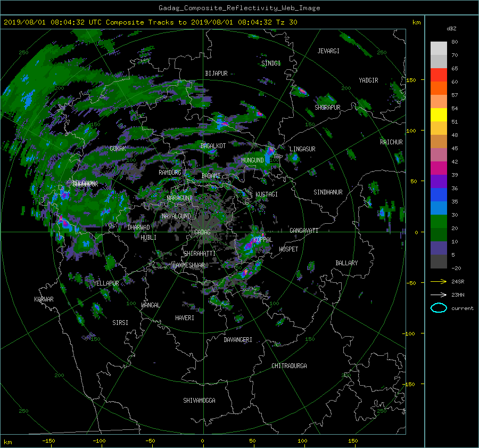Viewport: 479px width, 448px height.
Task: Click the SIRSI city label
Action: [120, 323]
